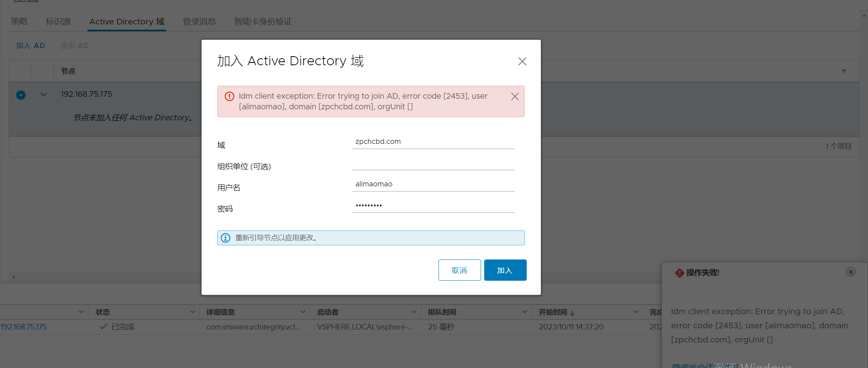
Task: Click the 节点 column header
Action: click(x=68, y=71)
